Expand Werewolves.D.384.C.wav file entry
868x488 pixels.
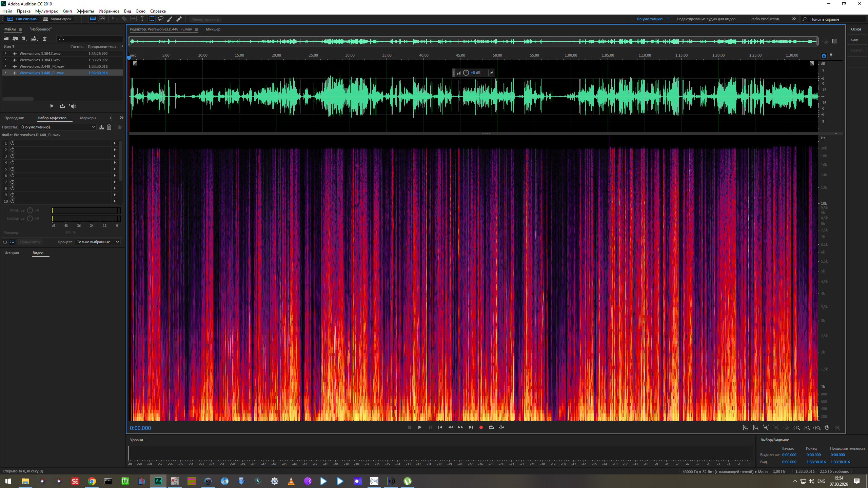pyautogui.click(x=5, y=54)
